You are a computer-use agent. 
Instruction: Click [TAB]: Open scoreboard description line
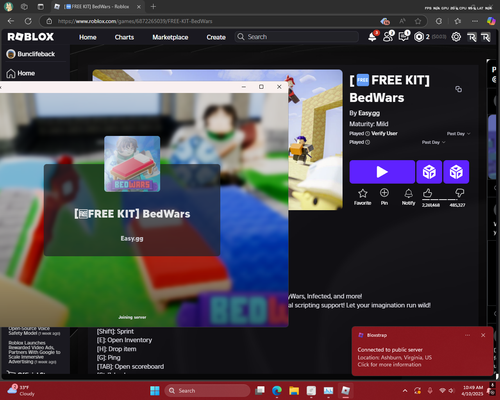pos(130,367)
